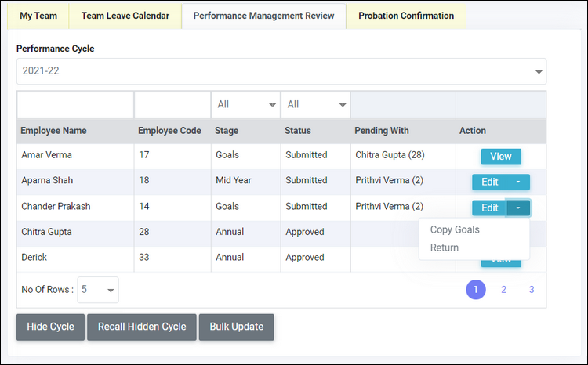The width and height of the screenshot is (588, 365).
Task: Select Return in the action menu
Action: pyautogui.click(x=445, y=248)
